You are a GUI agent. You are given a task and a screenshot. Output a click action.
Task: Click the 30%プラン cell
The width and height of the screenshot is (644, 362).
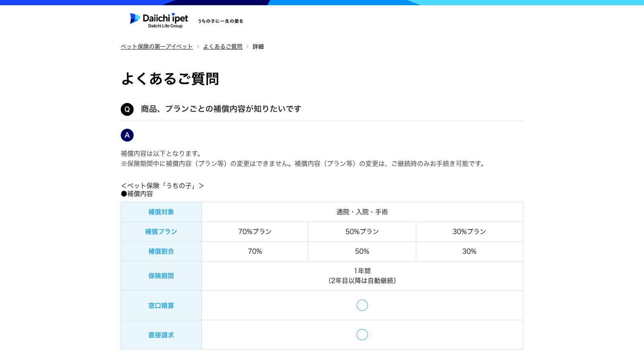click(x=469, y=232)
